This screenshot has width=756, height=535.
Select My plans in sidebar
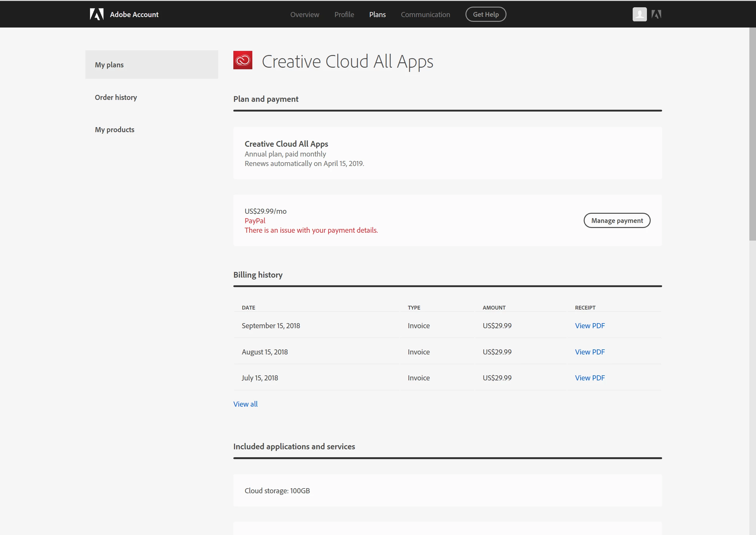click(109, 65)
